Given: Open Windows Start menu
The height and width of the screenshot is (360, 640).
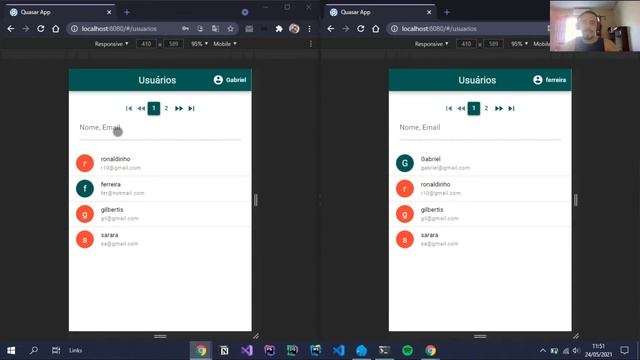Looking at the screenshot, I should 11,350.
